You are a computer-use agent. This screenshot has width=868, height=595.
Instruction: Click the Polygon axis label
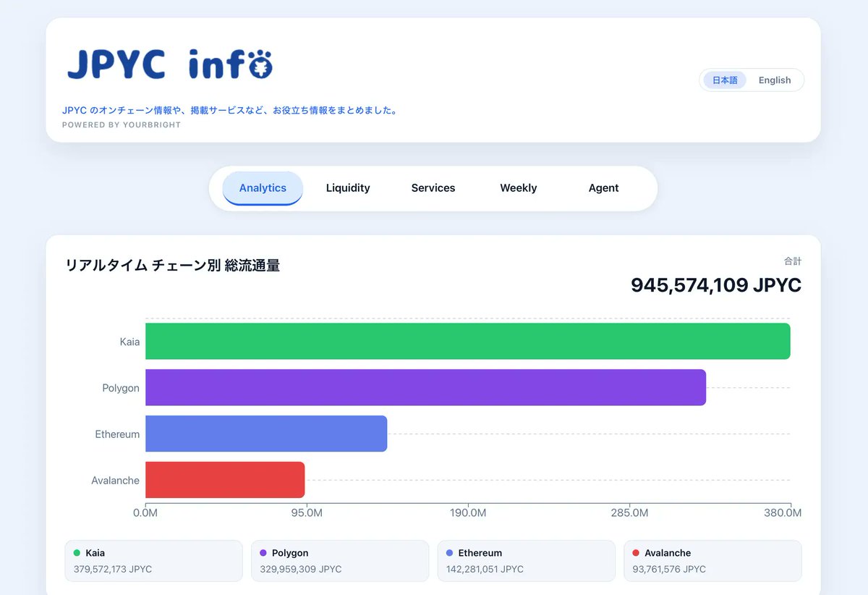point(121,388)
